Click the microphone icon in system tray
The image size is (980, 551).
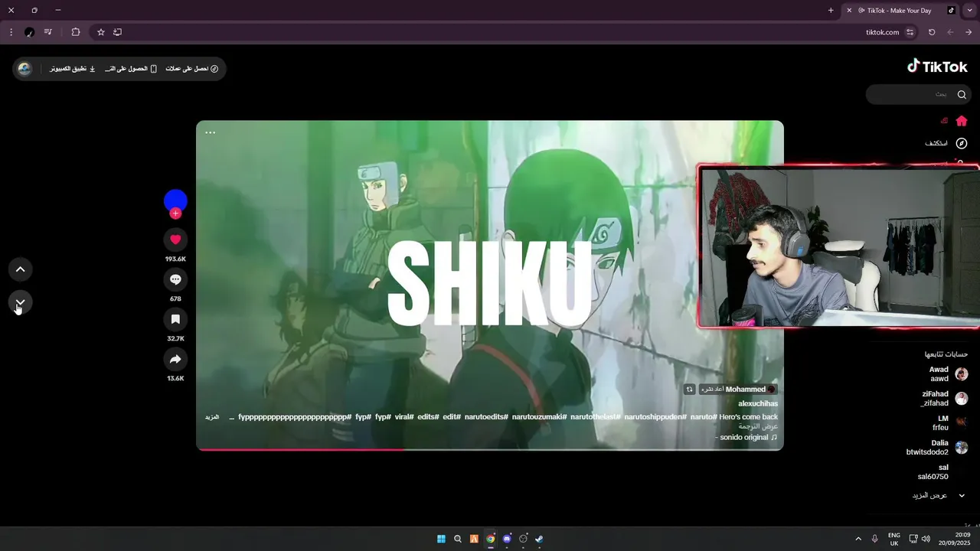click(874, 539)
